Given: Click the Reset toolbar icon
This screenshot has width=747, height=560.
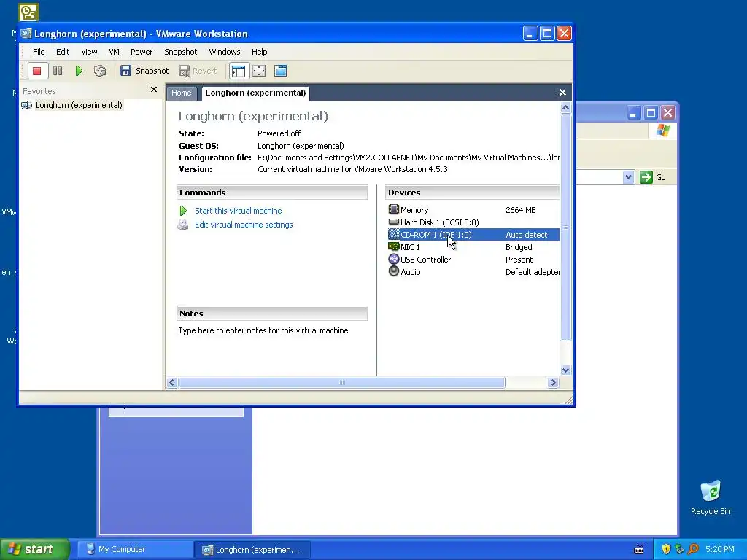Looking at the screenshot, I should pos(99,71).
